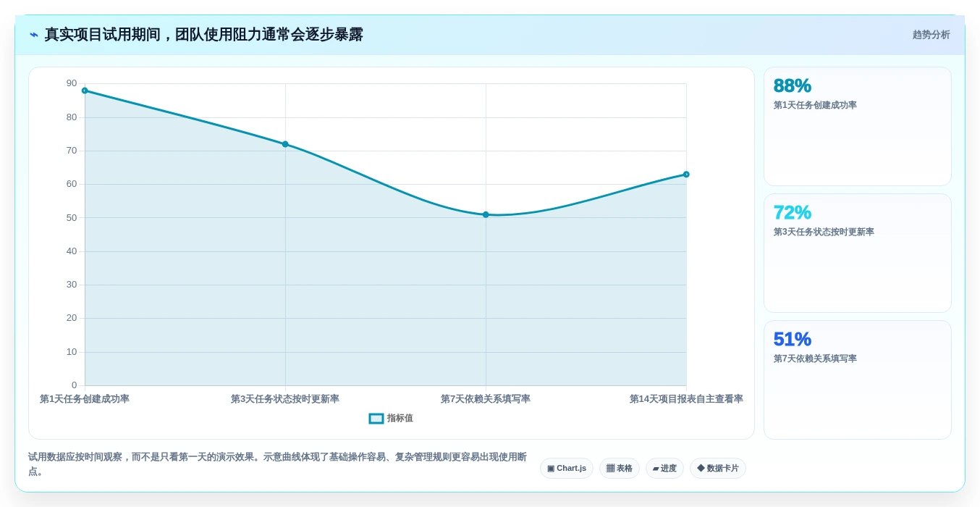Select the data point at value 88

pyautogui.click(x=85, y=91)
